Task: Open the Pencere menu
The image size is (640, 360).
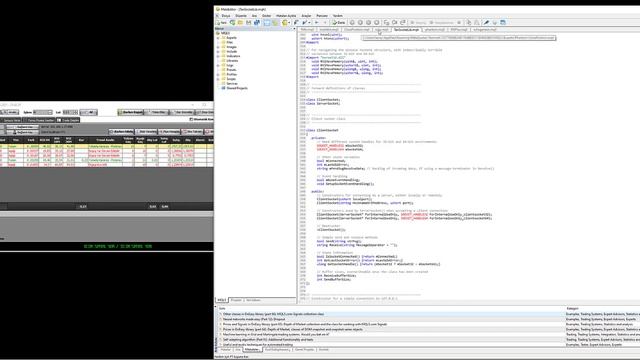Action: (322, 16)
